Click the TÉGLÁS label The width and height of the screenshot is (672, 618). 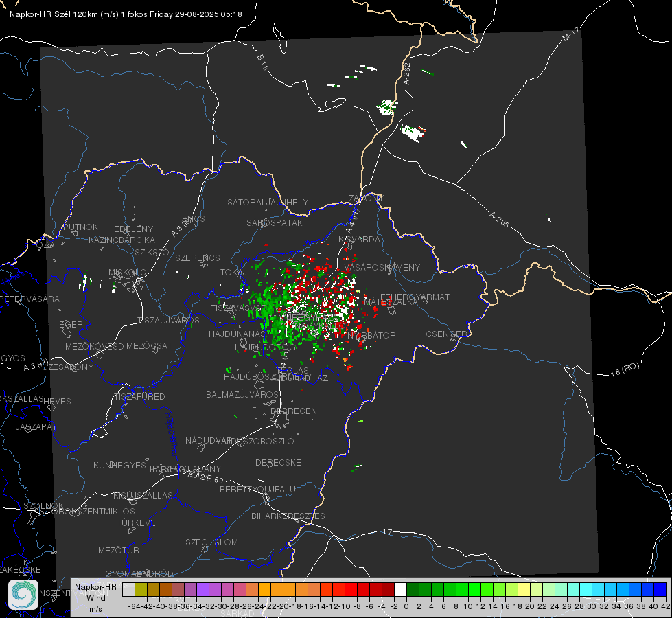tap(292, 371)
